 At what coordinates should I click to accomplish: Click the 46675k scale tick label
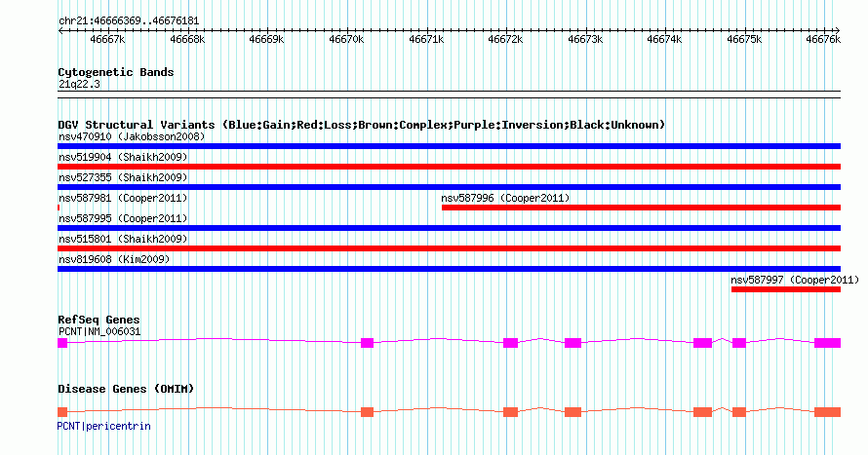[744, 40]
